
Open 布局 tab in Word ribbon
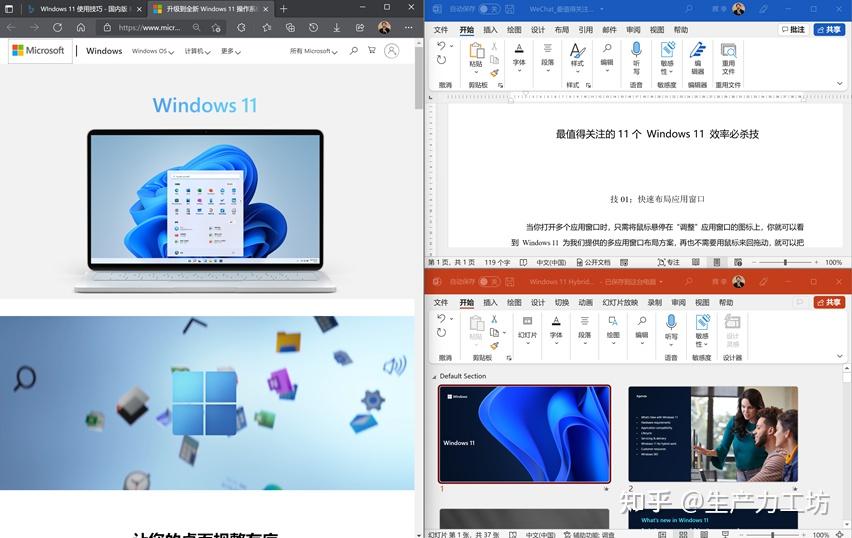(562, 30)
